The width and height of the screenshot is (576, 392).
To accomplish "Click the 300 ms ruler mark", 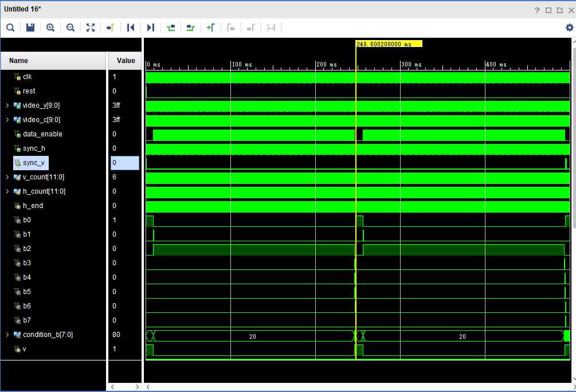I will (x=412, y=65).
